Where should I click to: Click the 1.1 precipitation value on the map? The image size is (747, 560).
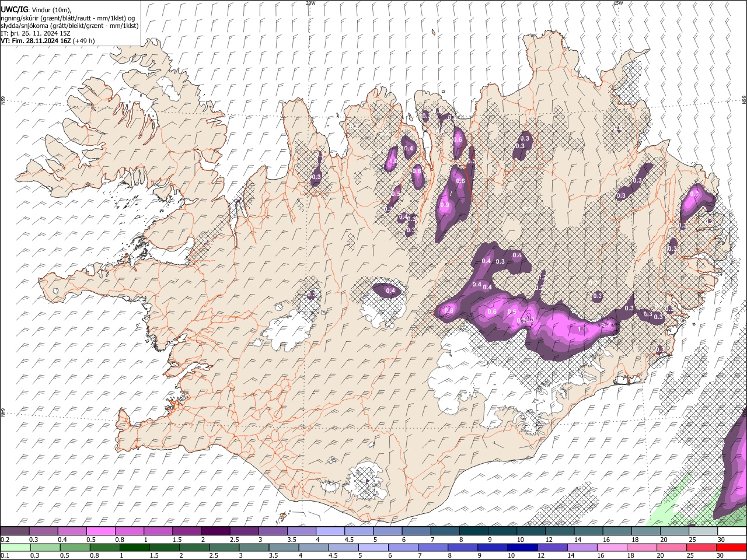[x=581, y=330]
